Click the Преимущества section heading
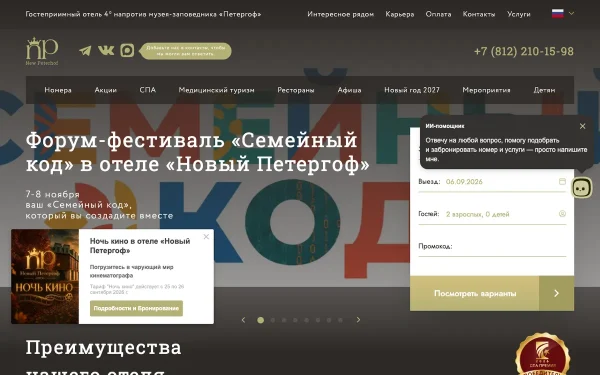The height and width of the screenshot is (375, 600). coord(103,347)
